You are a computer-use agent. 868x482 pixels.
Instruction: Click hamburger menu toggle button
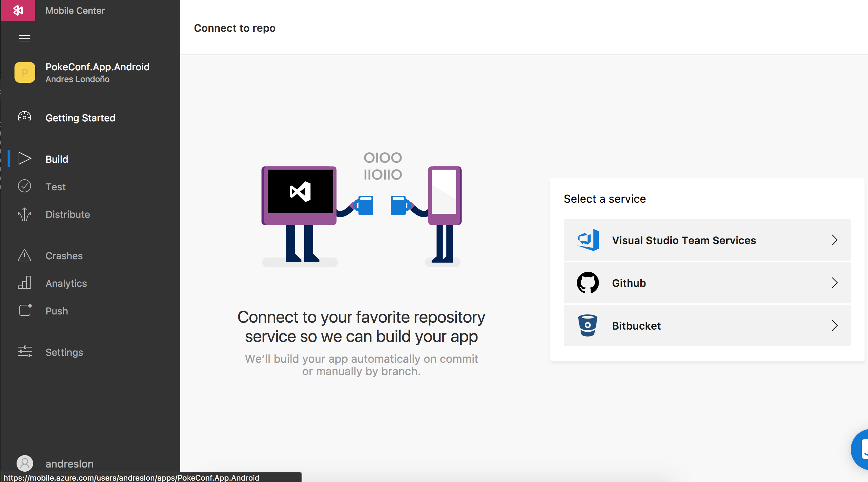point(25,38)
